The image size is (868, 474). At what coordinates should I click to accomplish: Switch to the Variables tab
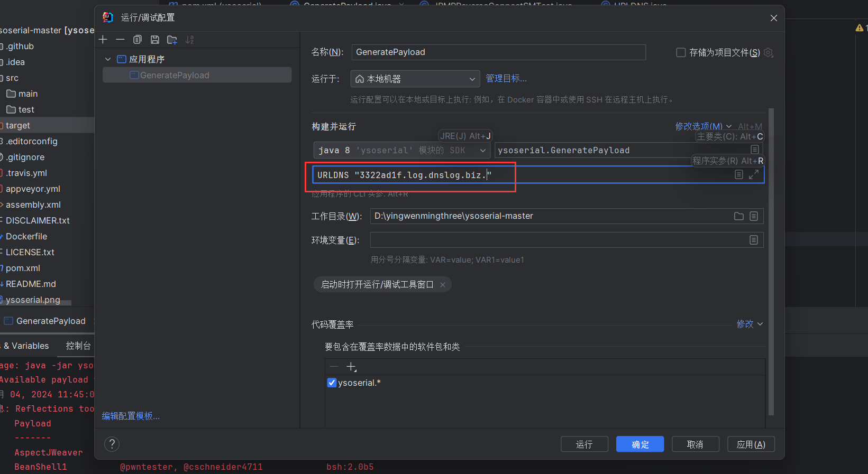coord(26,346)
